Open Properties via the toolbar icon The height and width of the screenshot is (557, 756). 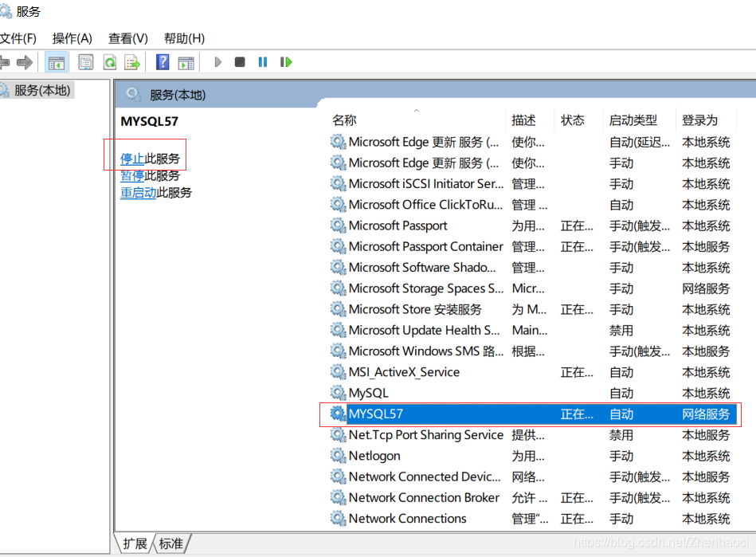pyautogui.click(x=85, y=61)
